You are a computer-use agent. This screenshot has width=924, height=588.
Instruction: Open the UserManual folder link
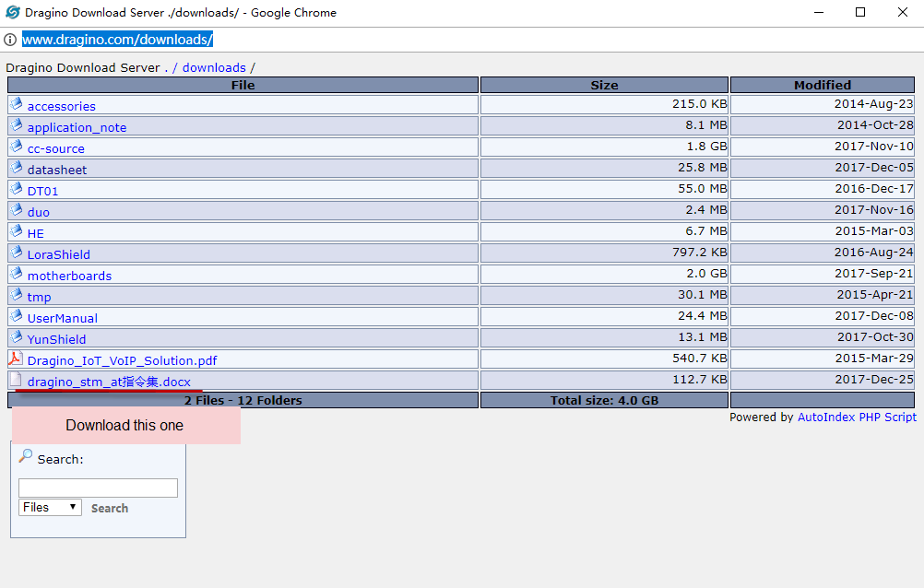pos(63,319)
